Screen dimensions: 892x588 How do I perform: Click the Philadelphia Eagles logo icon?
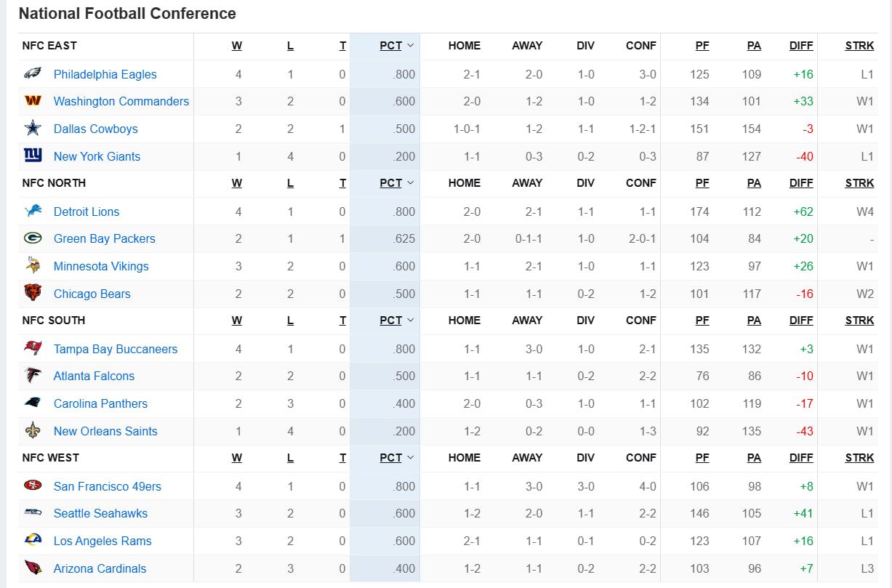33,74
